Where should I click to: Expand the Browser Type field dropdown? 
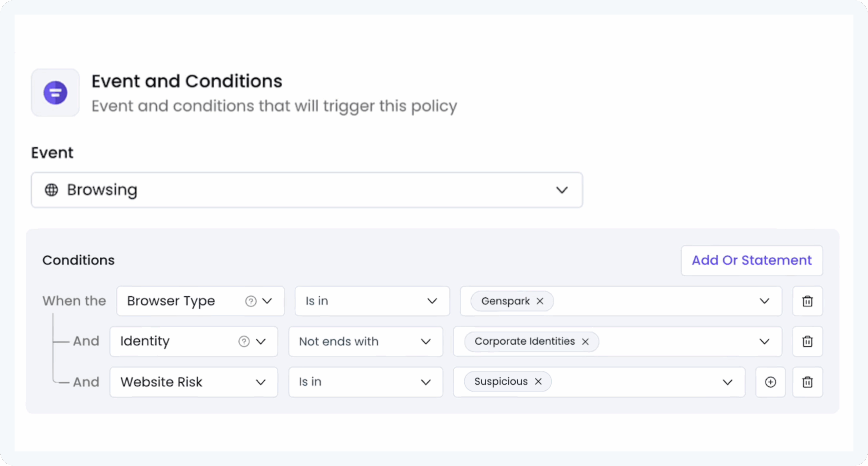coord(268,301)
